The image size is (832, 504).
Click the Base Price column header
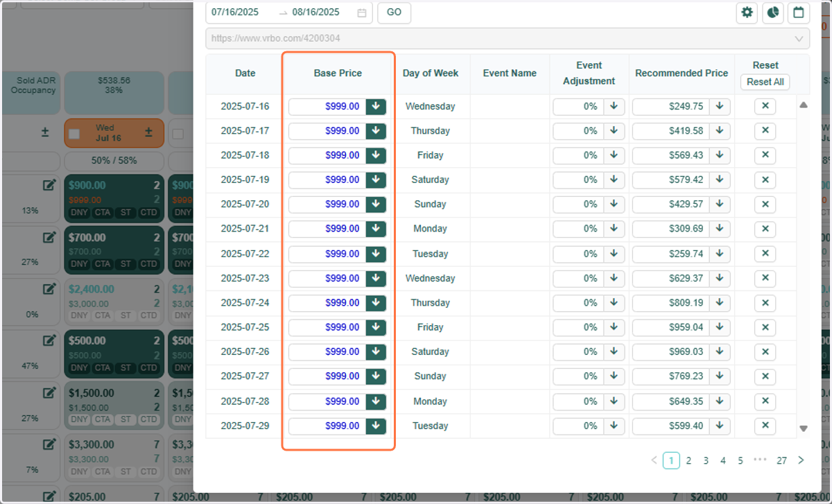point(338,73)
